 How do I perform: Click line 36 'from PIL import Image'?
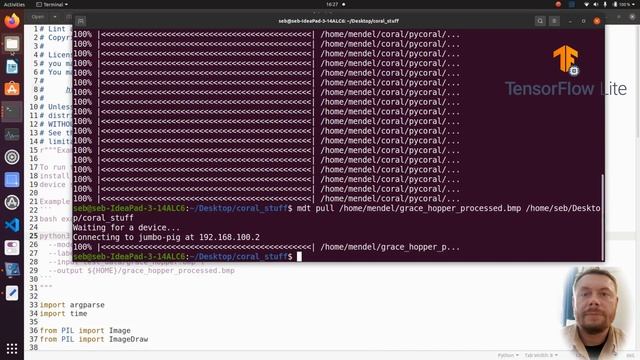coord(85,331)
